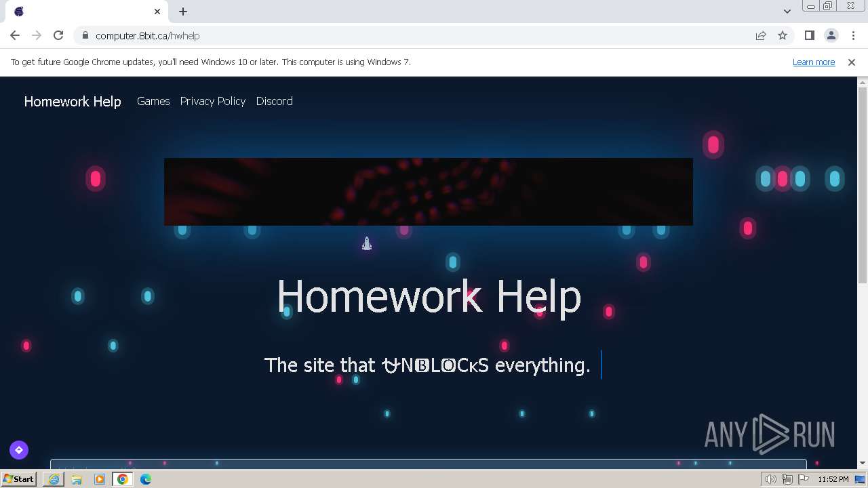Share this page icon
This screenshot has height=488, width=868.
pos(761,35)
